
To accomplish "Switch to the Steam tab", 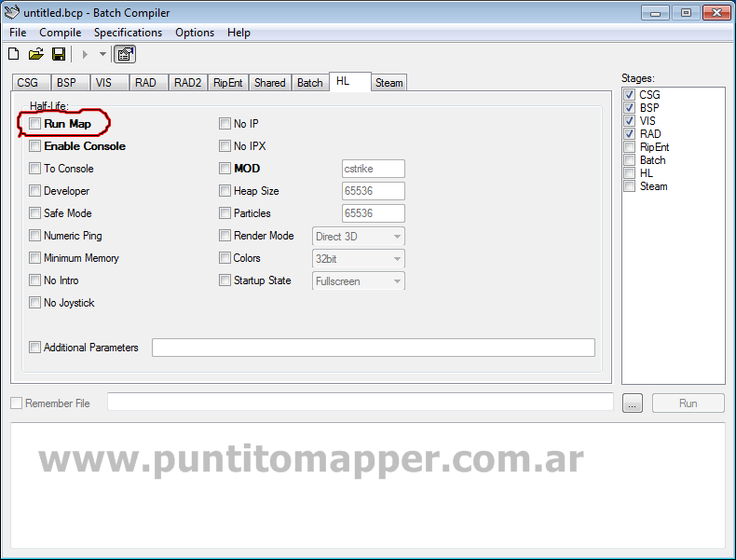I will (389, 83).
